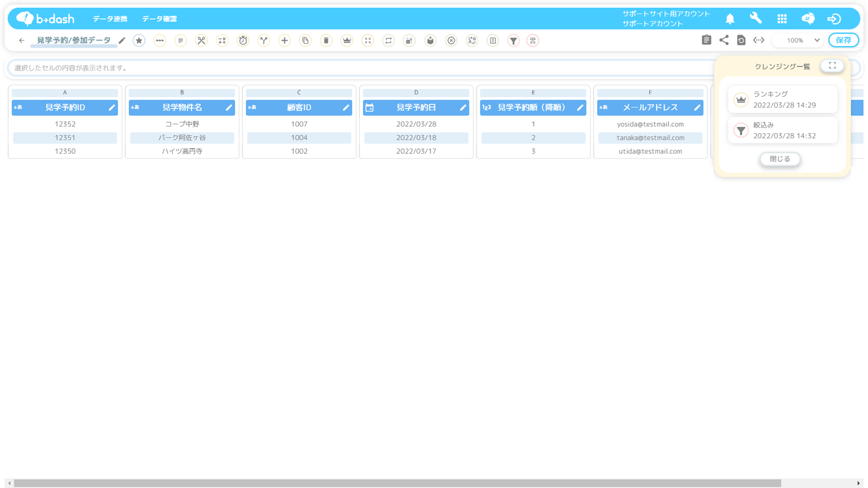
Task: Select the 絞込み entry in cleansing list
Action: click(783, 130)
